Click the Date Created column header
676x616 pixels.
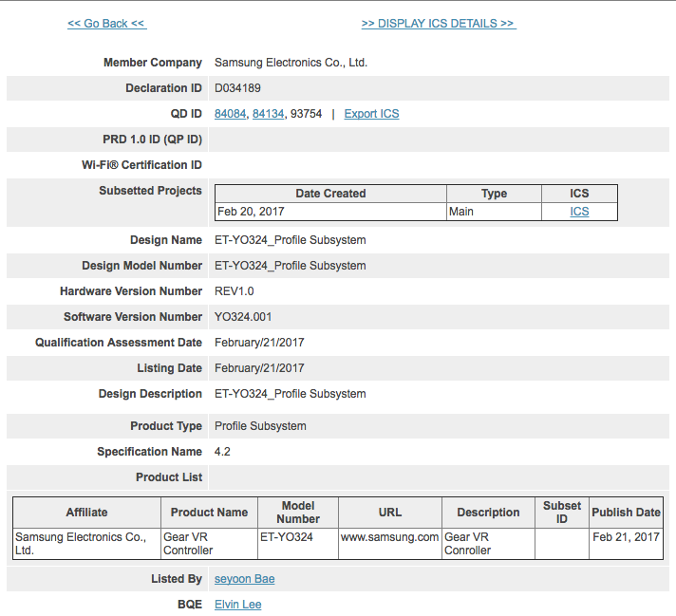(330, 194)
